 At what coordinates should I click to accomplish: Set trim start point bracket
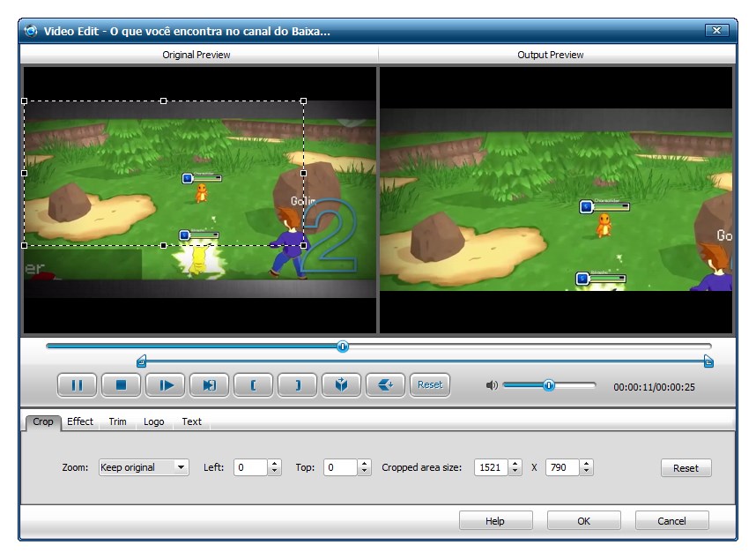pos(254,385)
